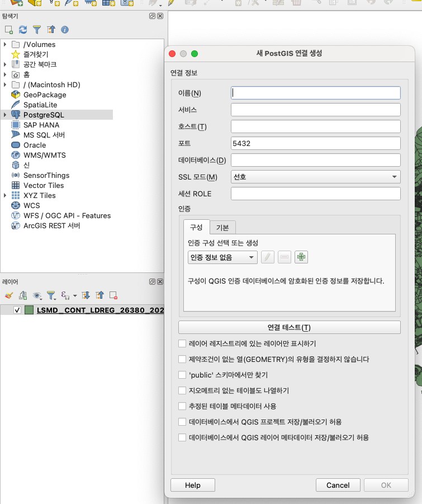Viewport: 422px width, 504px height.
Task: Enable QGIS 프로젝트 저장/불러오기 허용
Action: (182, 422)
